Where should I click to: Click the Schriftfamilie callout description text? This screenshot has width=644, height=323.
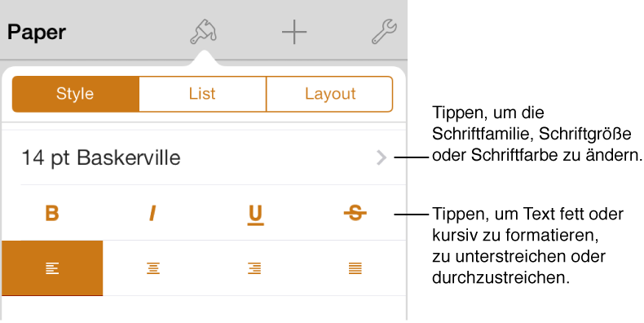[x=537, y=134]
